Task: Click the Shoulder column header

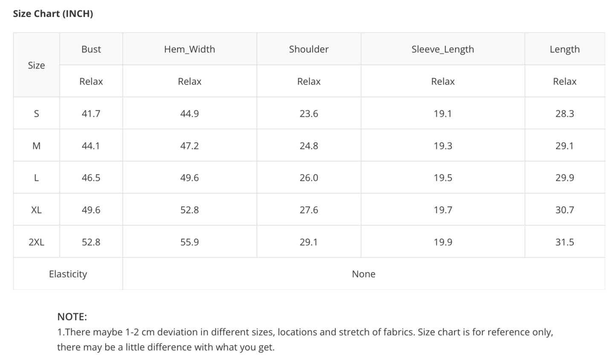Action: click(x=309, y=49)
